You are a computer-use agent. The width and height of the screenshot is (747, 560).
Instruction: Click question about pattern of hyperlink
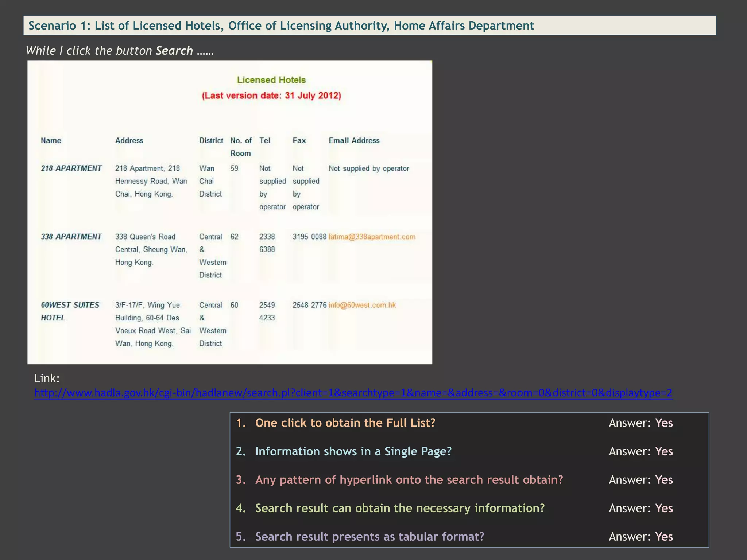[x=409, y=480]
